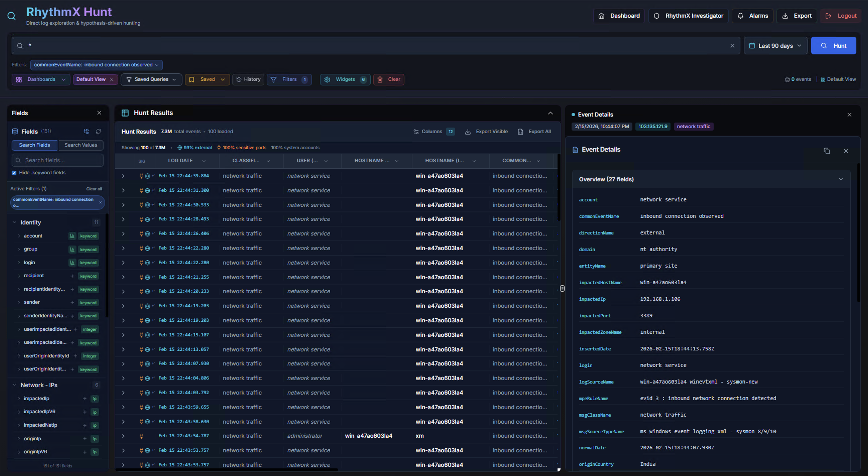
Task: Toggle Hide .keyword fields checkbox
Action: click(14, 173)
